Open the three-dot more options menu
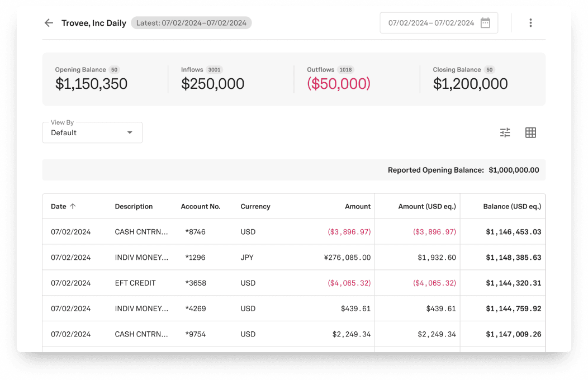 pos(530,23)
